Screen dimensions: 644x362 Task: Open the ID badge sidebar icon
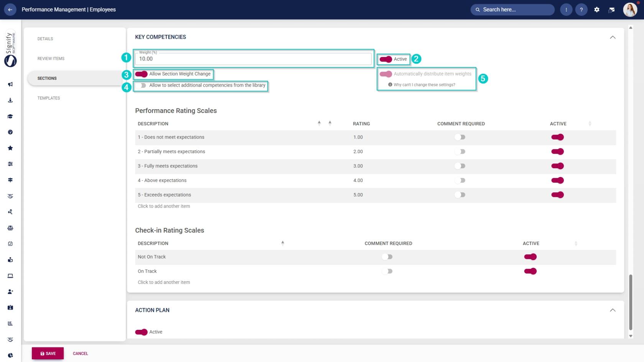coord(10,307)
